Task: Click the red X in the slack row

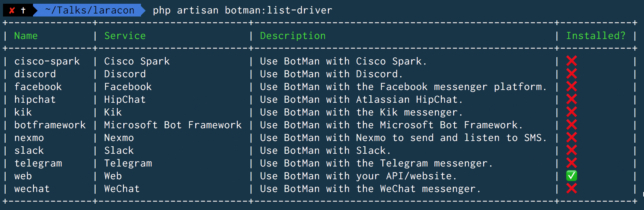Action: click(572, 150)
